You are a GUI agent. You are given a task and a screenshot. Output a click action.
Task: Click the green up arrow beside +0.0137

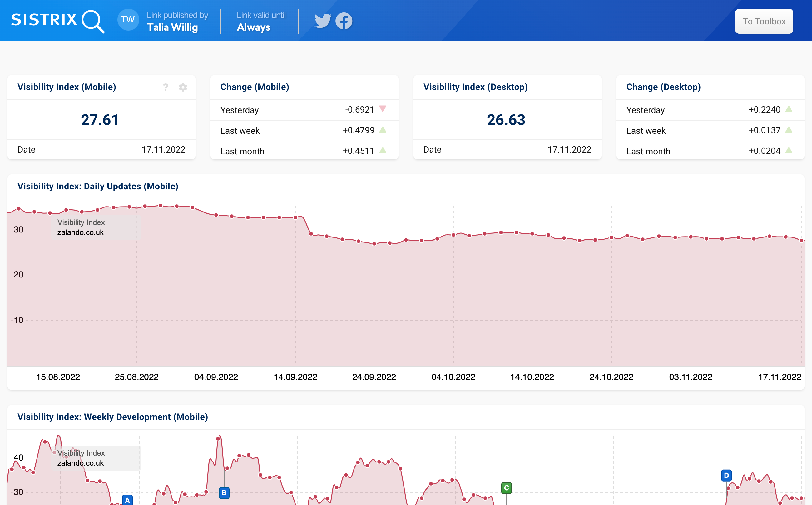tap(789, 130)
